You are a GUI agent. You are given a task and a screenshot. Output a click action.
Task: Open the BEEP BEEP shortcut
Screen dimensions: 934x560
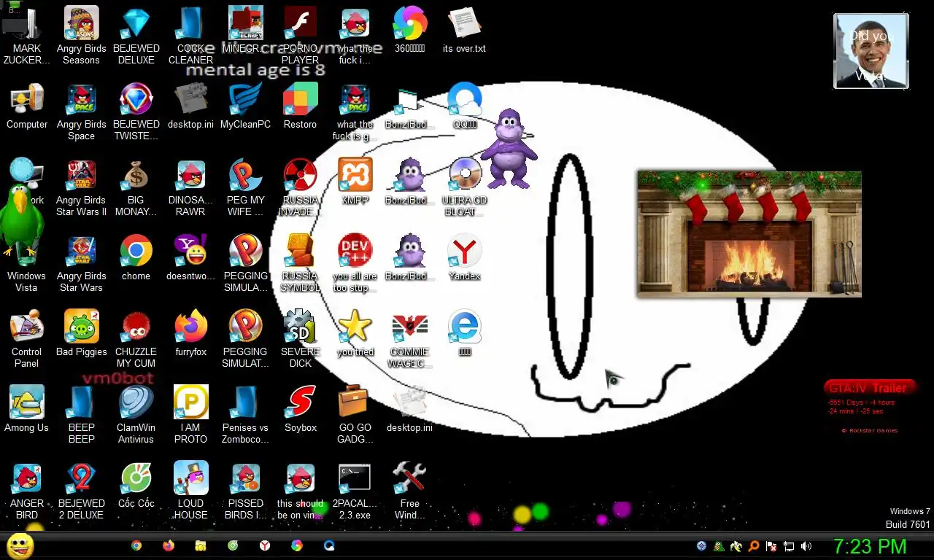(81, 414)
